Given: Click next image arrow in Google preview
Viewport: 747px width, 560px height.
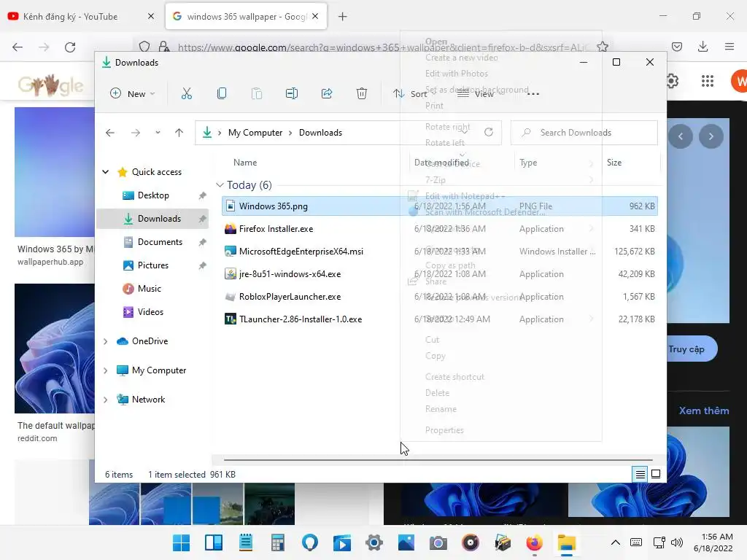Looking at the screenshot, I should pyautogui.click(x=711, y=136).
